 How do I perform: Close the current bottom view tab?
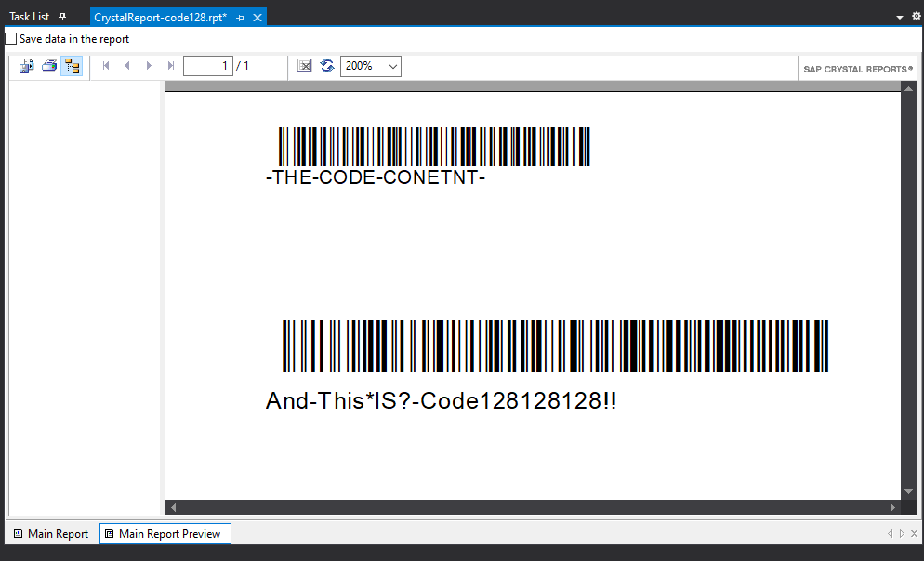tap(914, 534)
